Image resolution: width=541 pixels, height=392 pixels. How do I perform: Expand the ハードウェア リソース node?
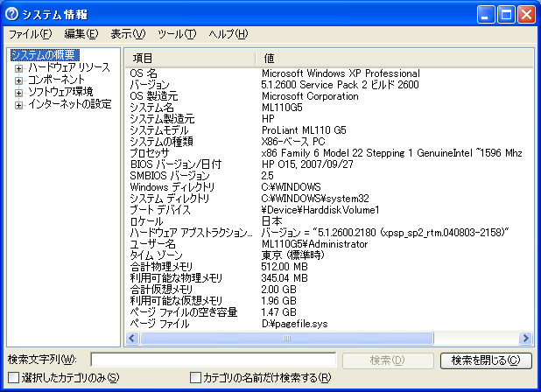[x=18, y=68]
